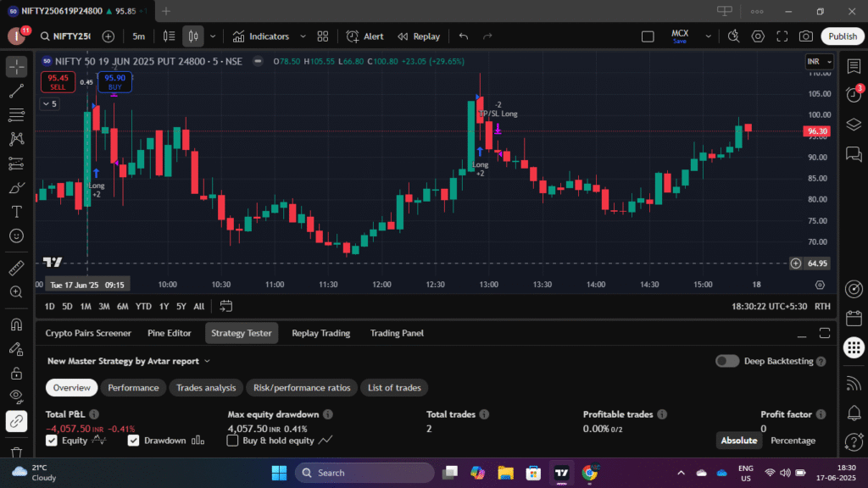Expand the MCX layout menu arrow
Screen dimensions: 868x488
click(708, 36)
